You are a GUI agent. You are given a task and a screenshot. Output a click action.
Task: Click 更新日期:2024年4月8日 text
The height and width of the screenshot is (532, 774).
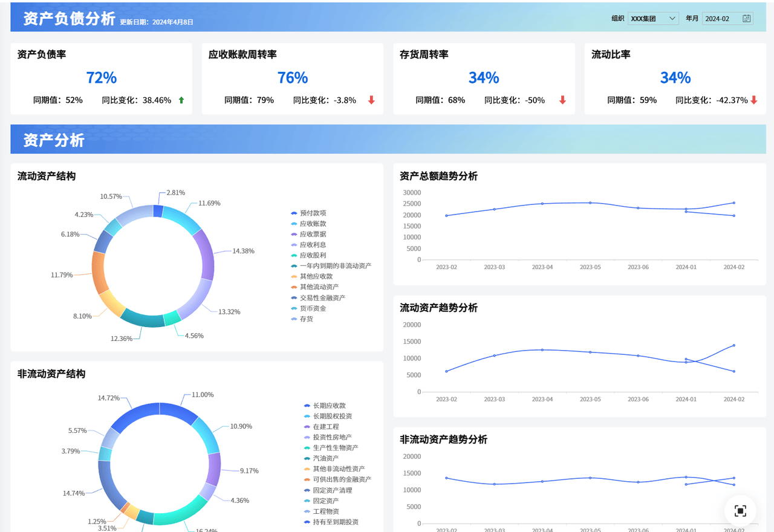point(157,22)
